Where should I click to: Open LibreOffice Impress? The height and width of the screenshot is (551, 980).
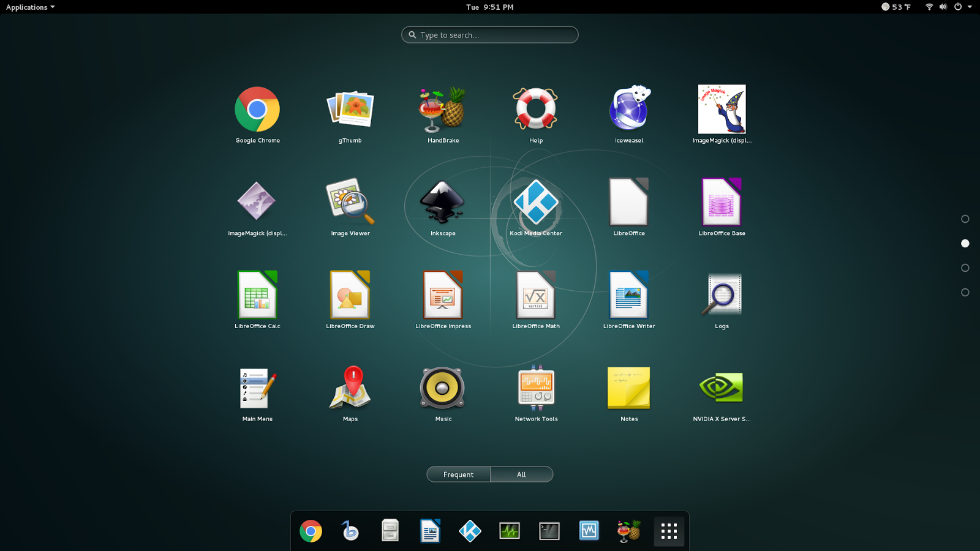[x=443, y=295]
